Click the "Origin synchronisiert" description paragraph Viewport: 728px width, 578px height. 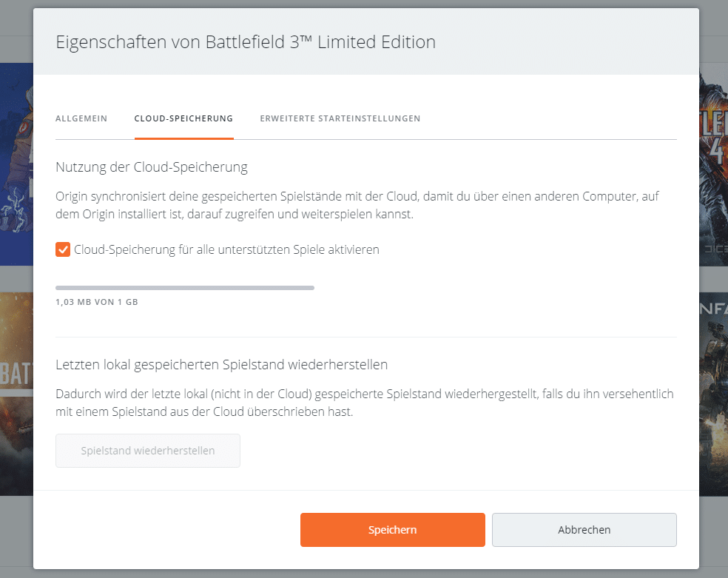click(x=357, y=205)
